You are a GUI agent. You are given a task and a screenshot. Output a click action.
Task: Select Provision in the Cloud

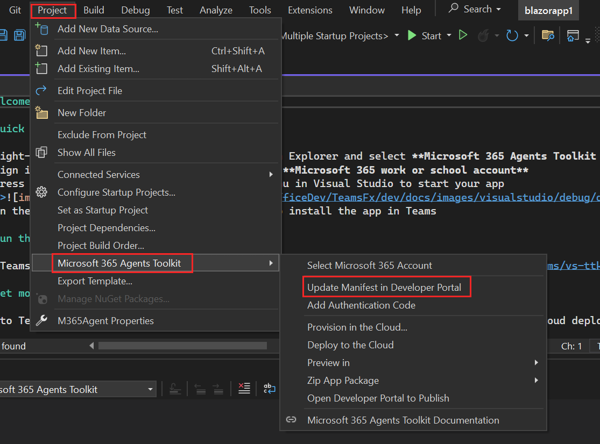[x=413, y=327]
